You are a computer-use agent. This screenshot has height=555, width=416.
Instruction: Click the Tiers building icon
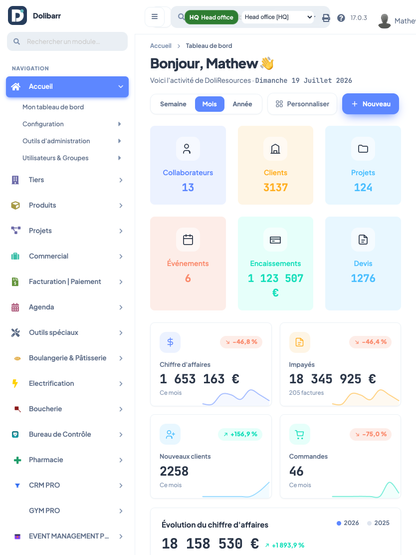pyautogui.click(x=15, y=180)
